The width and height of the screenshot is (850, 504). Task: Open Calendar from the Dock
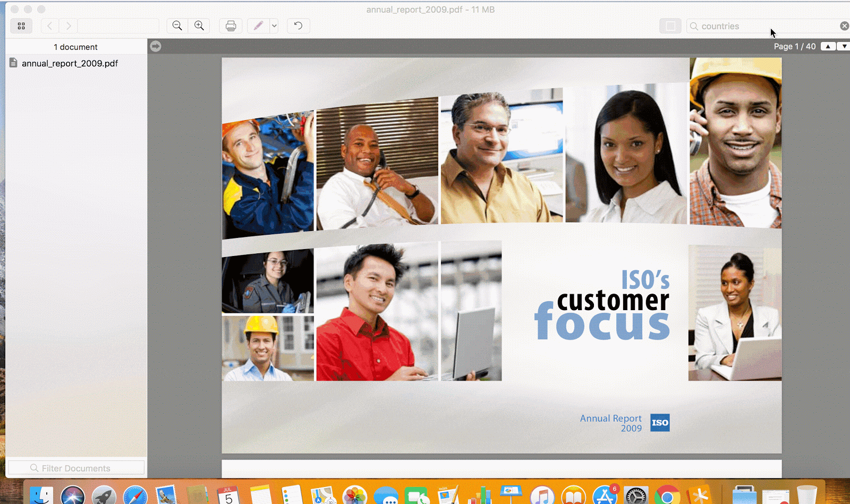tap(229, 496)
